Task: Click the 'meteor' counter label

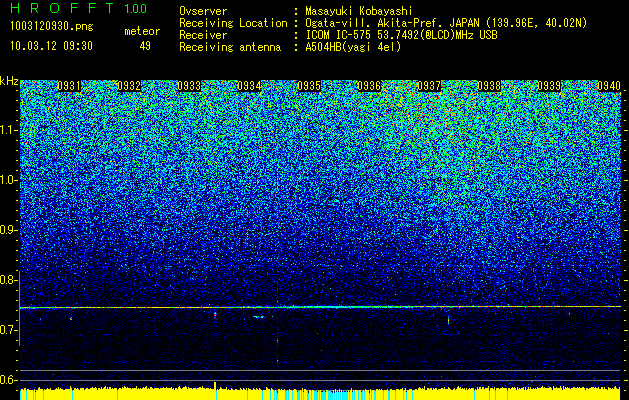Action: [142, 31]
